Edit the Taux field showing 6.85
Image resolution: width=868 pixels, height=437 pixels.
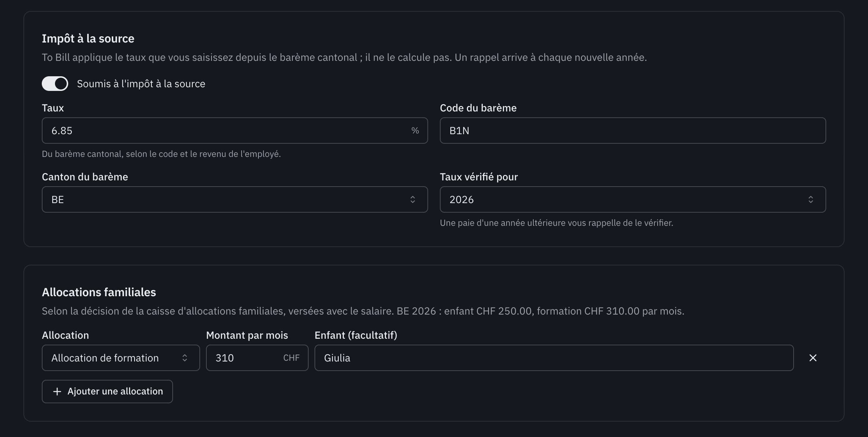[235, 131]
